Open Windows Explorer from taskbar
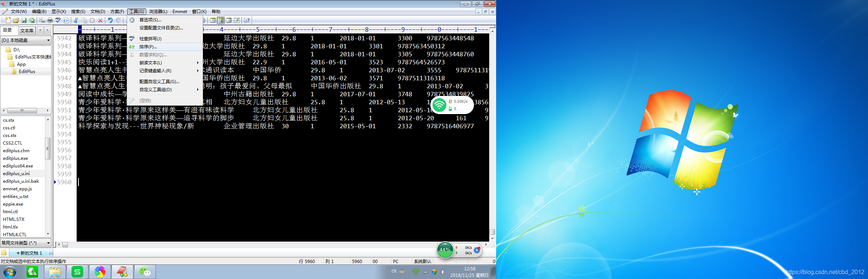This screenshot has height=279, width=868. 55,272
